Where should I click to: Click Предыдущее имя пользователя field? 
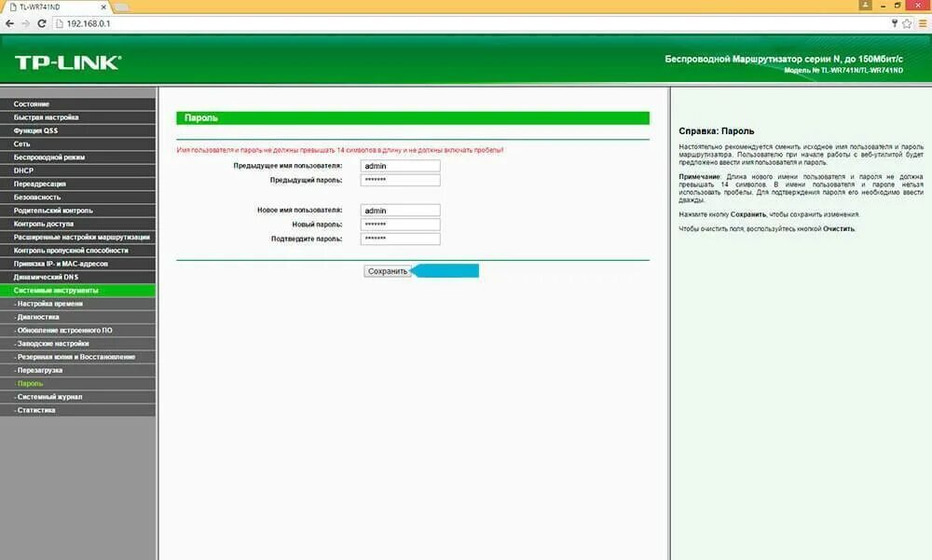[400, 166]
